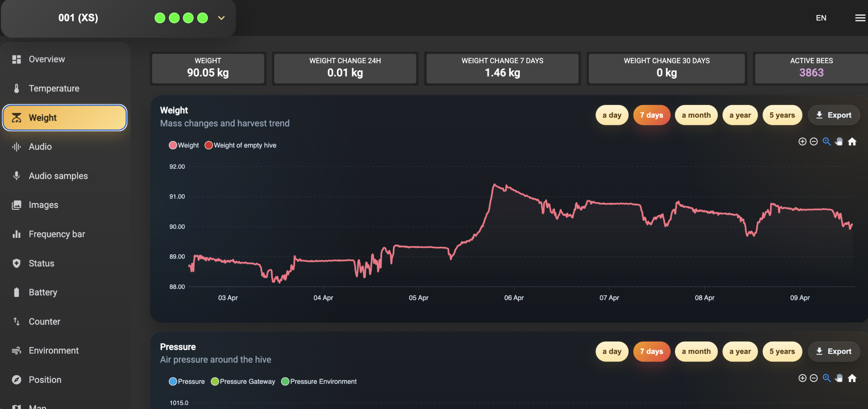The height and width of the screenshot is (409, 868).
Task: Click the Temperature thermometer icon
Action: tap(16, 89)
